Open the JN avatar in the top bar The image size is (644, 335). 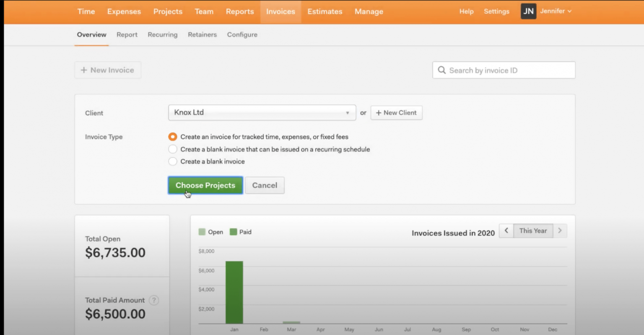pyautogui.click(x=528, y=11)
